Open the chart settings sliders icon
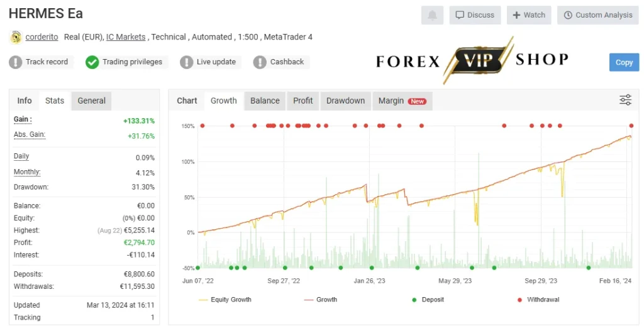The width and height of the screenshot is (644, 331). click(x=625, y=100)
